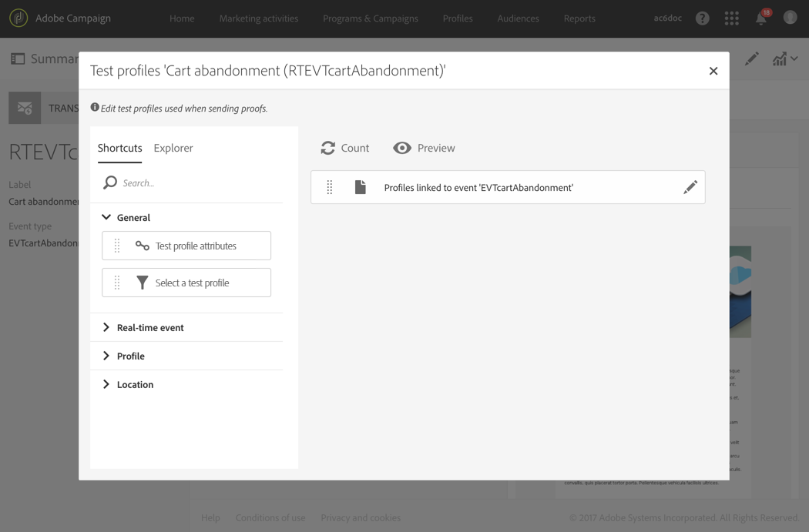Click the help question mark icon
Screen dimensions: 809x532
702,18
